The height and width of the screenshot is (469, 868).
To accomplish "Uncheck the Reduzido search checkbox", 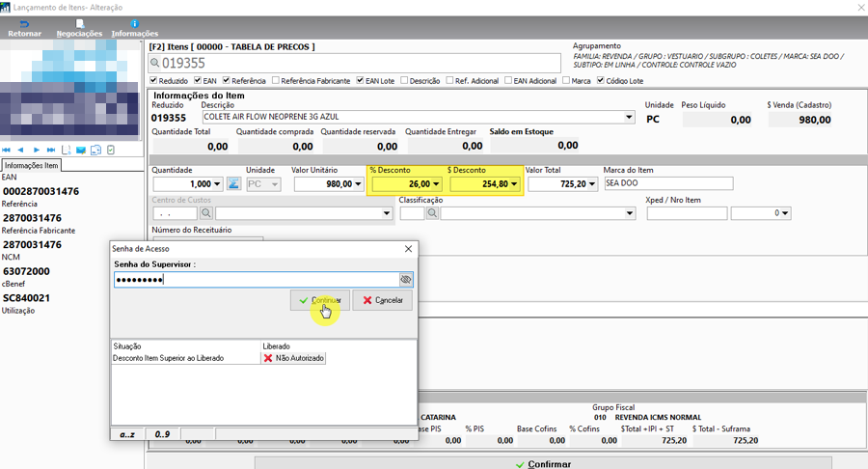I will [154, 81].
